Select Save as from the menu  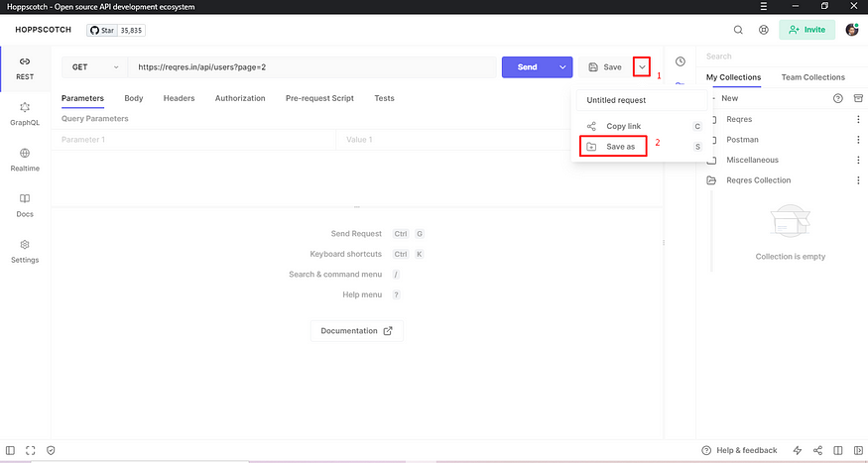pyautogui.click(x=642, y=147)
